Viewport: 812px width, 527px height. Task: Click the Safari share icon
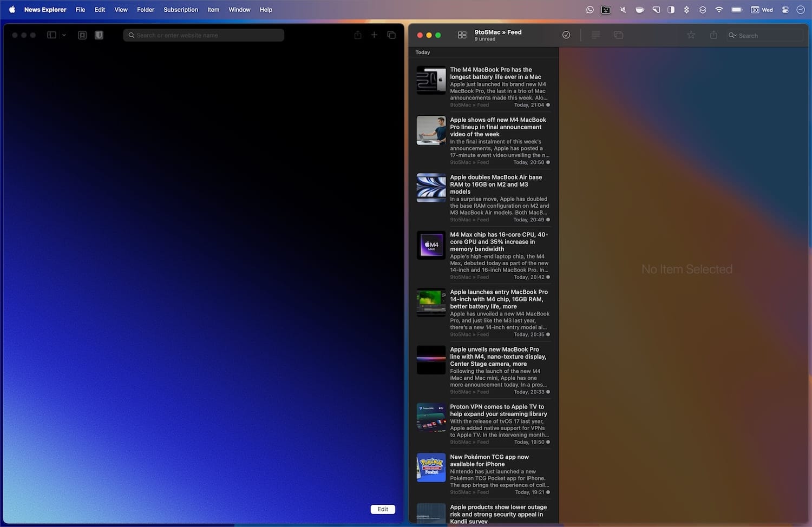point(358,35)
